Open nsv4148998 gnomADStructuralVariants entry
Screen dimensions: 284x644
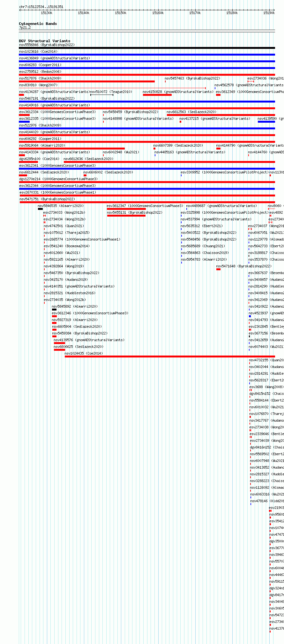pos(138,119)
